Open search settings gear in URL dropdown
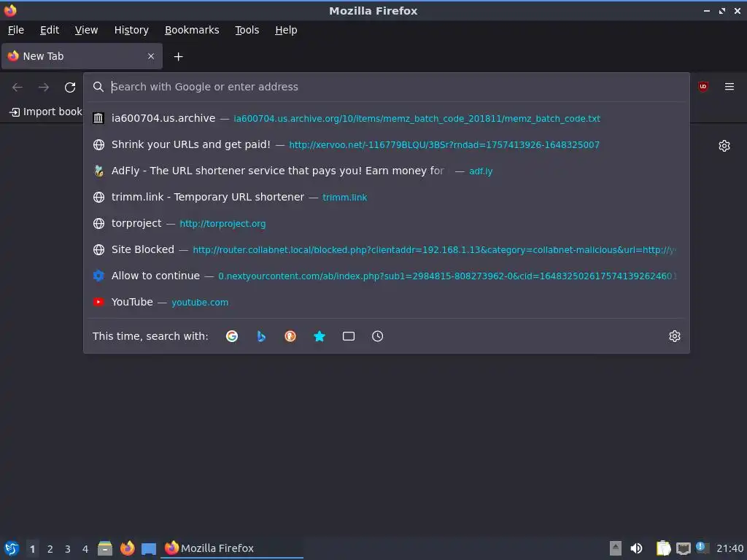747x560 pixels. [675, 336]
